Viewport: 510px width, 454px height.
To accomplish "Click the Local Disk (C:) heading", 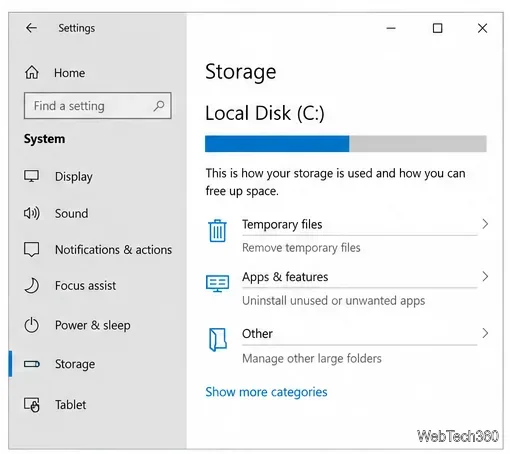I will pos(265,113).
